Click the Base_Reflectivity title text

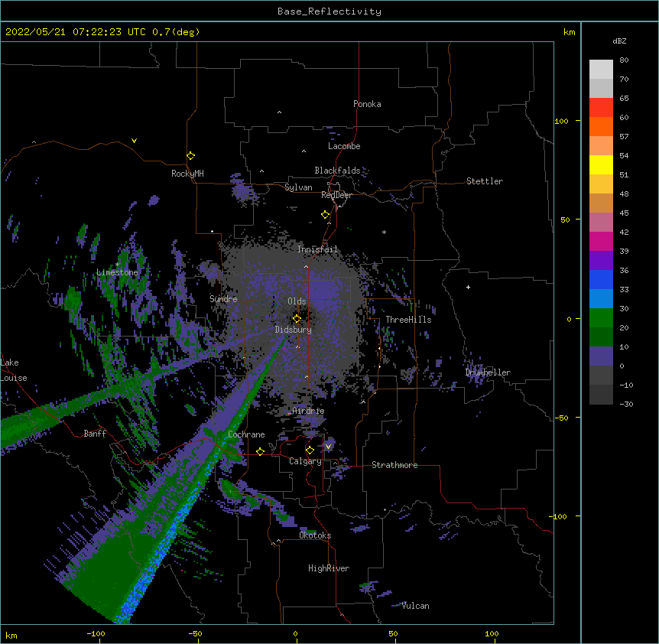click(x=329, y=11)
